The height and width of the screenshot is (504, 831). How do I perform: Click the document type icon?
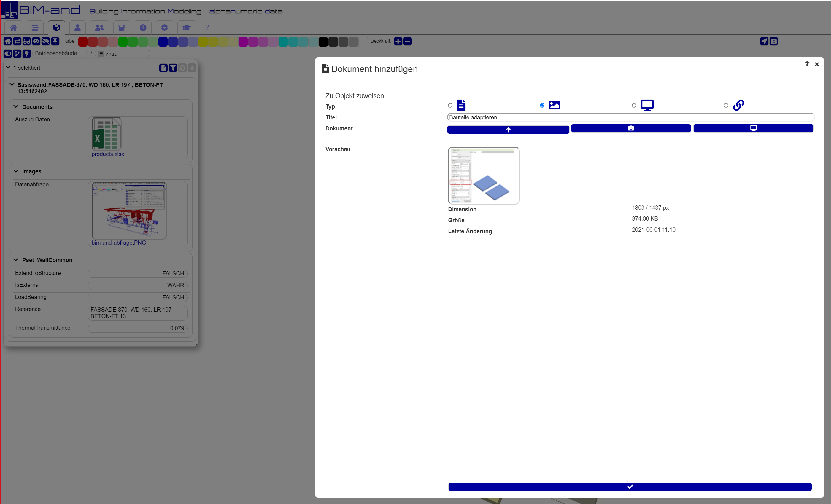click(461, 105)
